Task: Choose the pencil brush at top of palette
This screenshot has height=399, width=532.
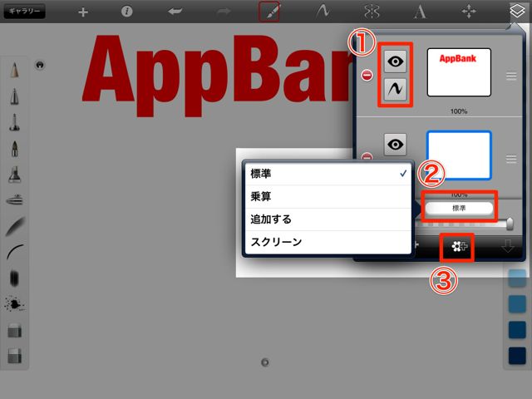Action: (x=15, y=70)
